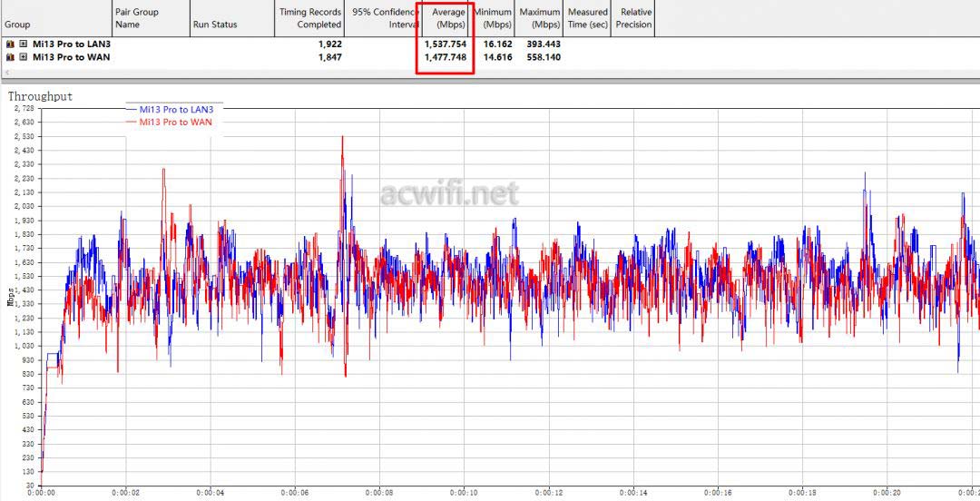Click Timing Records Completed column header

click(x=310, y=19)
